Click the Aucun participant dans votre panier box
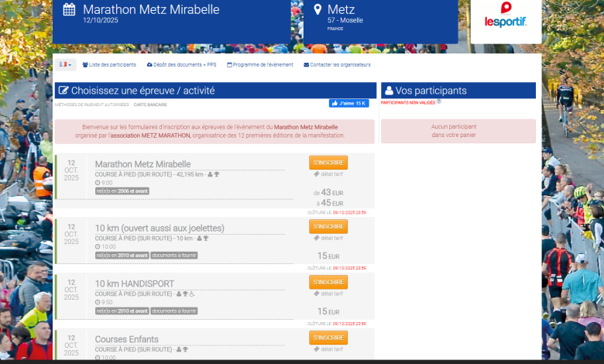This screenshot has height=364, width=604. [458, 131]
